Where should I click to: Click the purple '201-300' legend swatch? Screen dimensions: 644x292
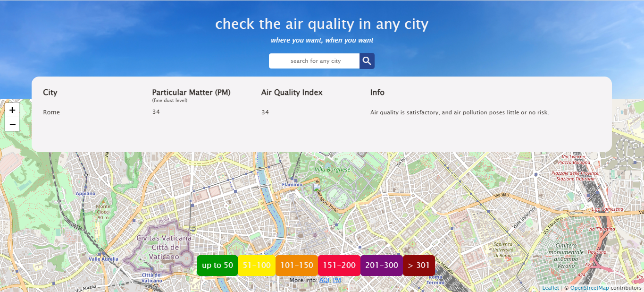point(381,265)
